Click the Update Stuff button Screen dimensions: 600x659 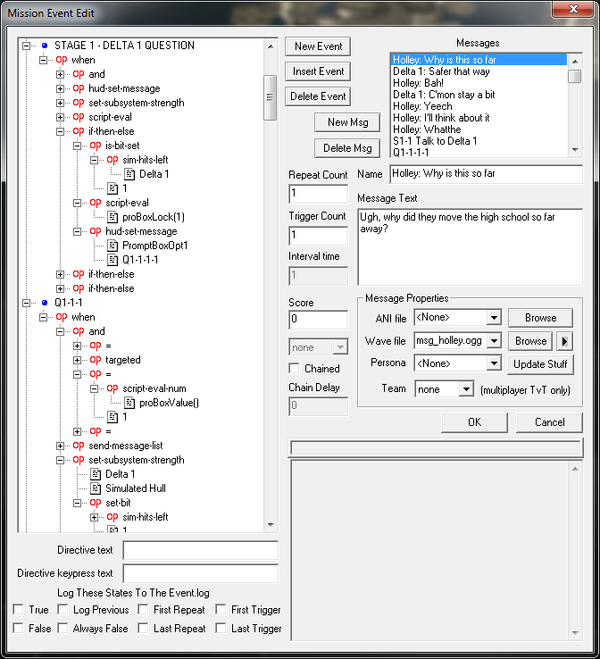pyautogui.click(x=542, y=364)
